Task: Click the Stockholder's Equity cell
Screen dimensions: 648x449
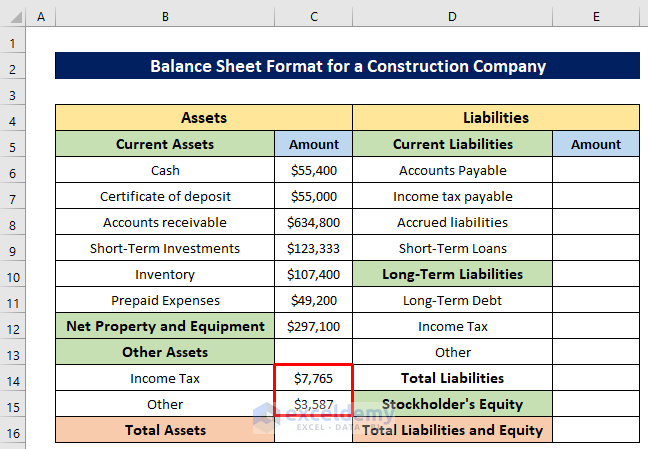Action: (452, 404)
